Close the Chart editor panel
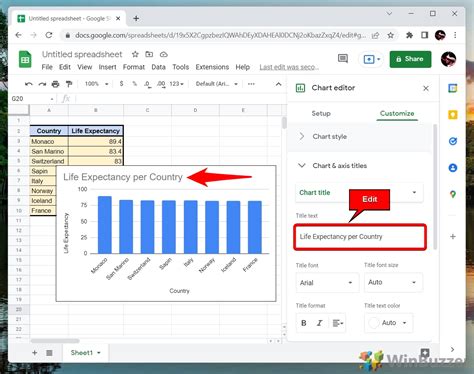This screenshot has width=474, height=374. pyautogui.click(x=426, y=88)
